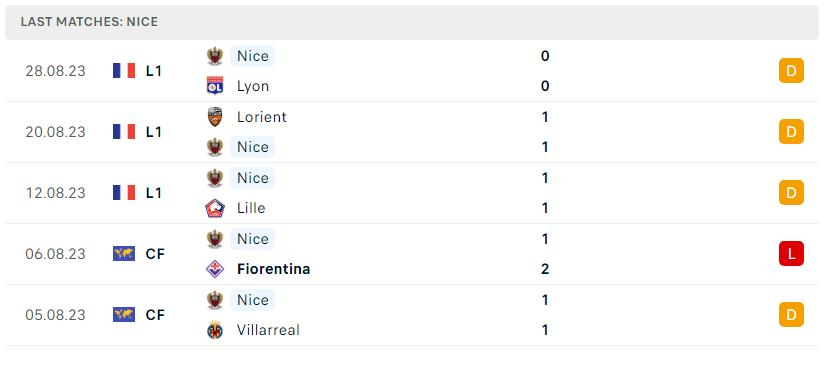Image resolution: width=826 pixels, height=365 pixels.
Task: Click the Last Matches: Nice header
Action: point(89,22)
